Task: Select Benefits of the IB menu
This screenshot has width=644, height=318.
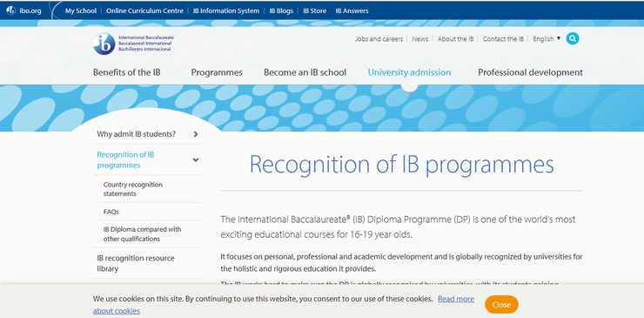Action: (126, 72)
